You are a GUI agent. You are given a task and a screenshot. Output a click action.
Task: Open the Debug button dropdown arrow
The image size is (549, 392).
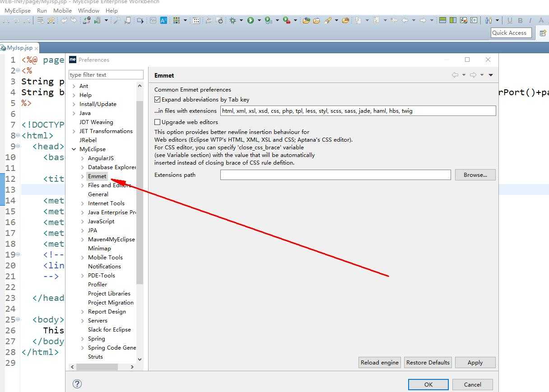point(241,20)
